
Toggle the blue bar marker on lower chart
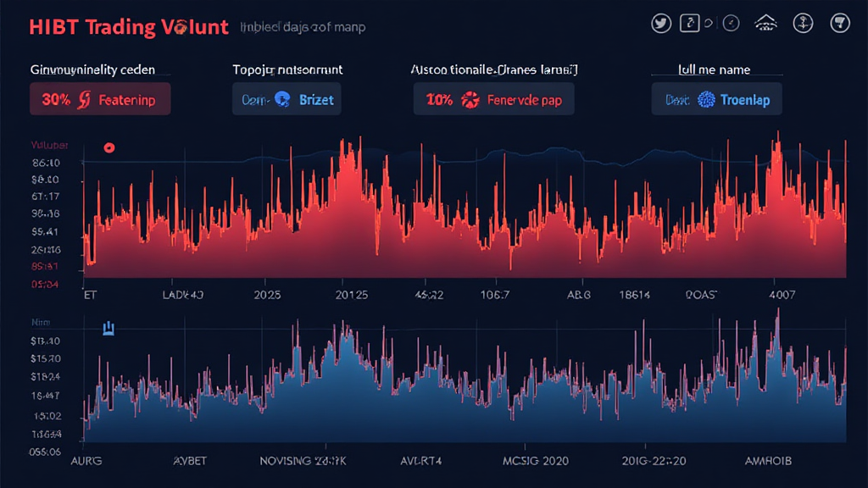[x=108, y=328]
